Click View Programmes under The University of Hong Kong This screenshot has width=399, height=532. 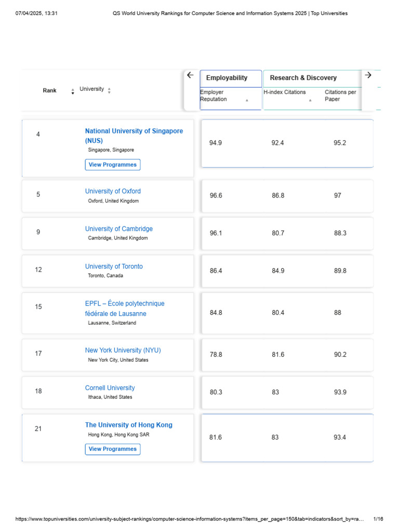pos(113,449)
